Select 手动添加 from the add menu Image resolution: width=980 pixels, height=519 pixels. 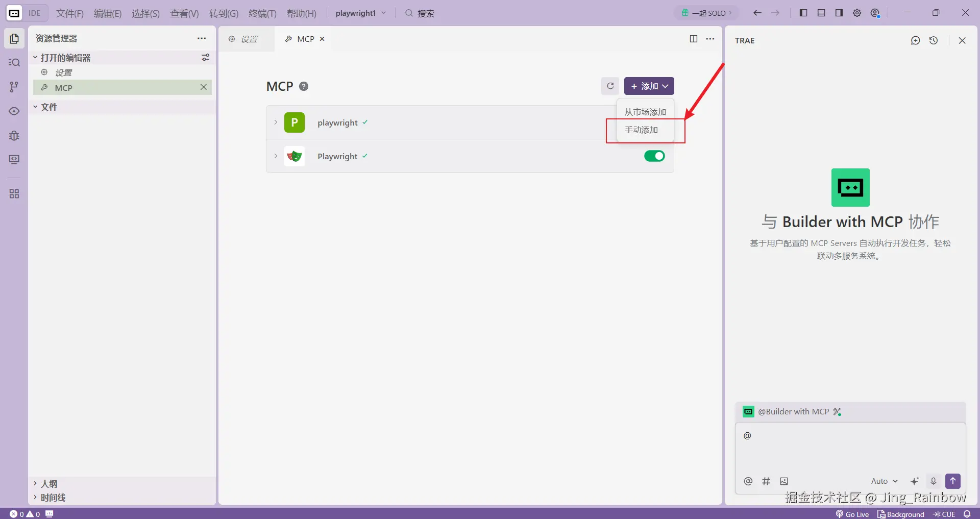tap(641, 130)
